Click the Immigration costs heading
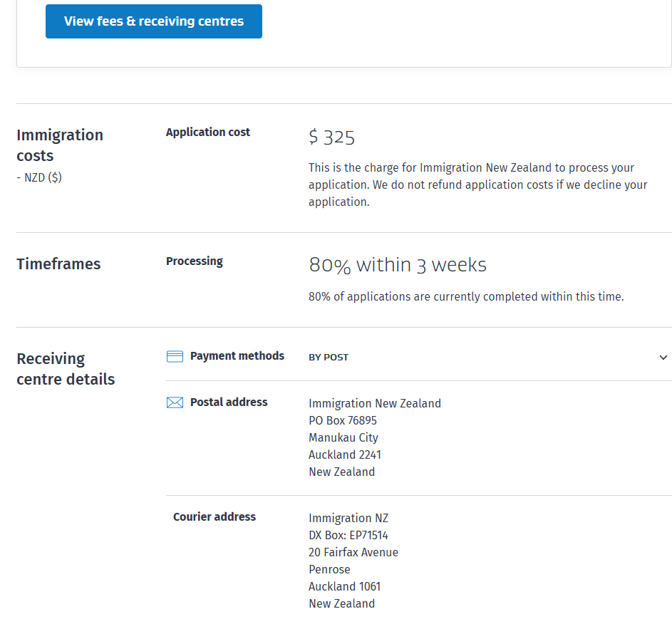 tap(60, 145)
